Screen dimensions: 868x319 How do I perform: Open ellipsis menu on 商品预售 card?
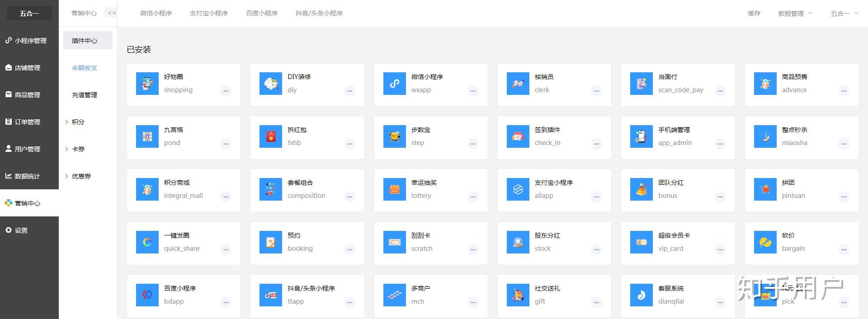844,91
